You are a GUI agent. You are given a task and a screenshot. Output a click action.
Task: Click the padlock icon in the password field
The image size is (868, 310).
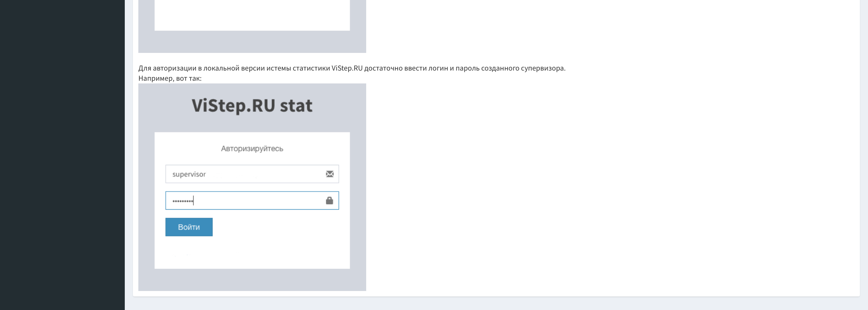click(x=329, y=200)
